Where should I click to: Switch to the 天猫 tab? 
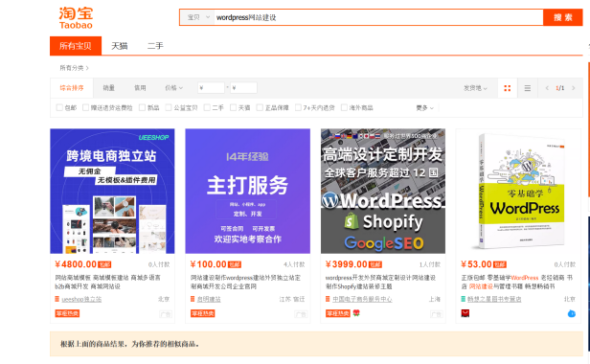pyautogui.click(x=120, y=46)
